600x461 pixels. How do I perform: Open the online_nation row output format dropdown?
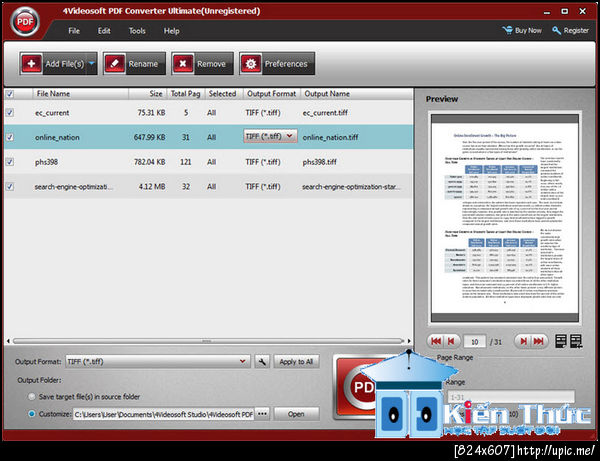270,136
